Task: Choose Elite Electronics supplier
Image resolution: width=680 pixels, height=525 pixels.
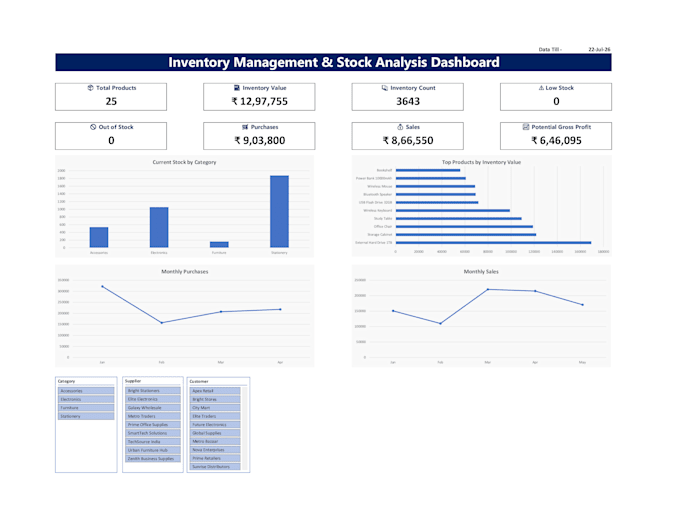Action: tap(153, 399)
